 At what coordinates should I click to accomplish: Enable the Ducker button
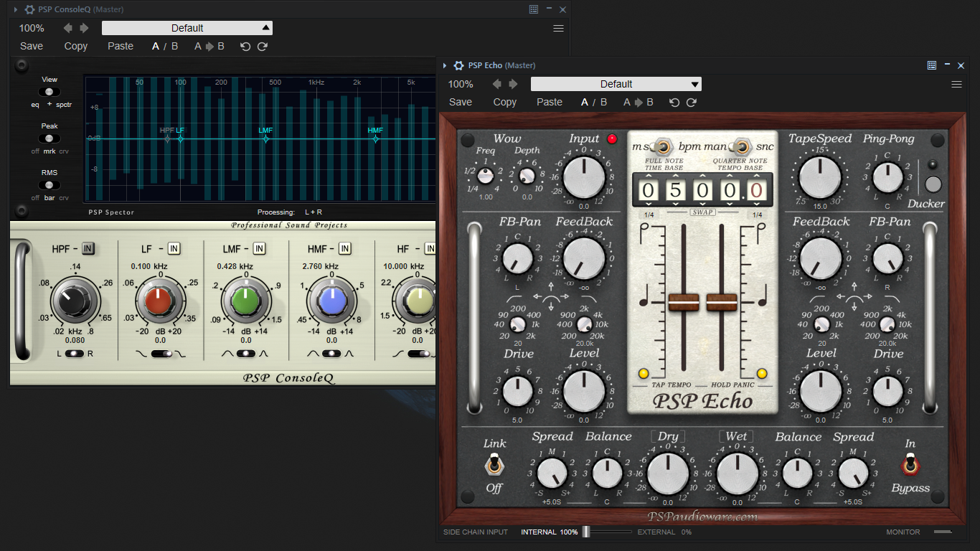(x=933, y=184)
